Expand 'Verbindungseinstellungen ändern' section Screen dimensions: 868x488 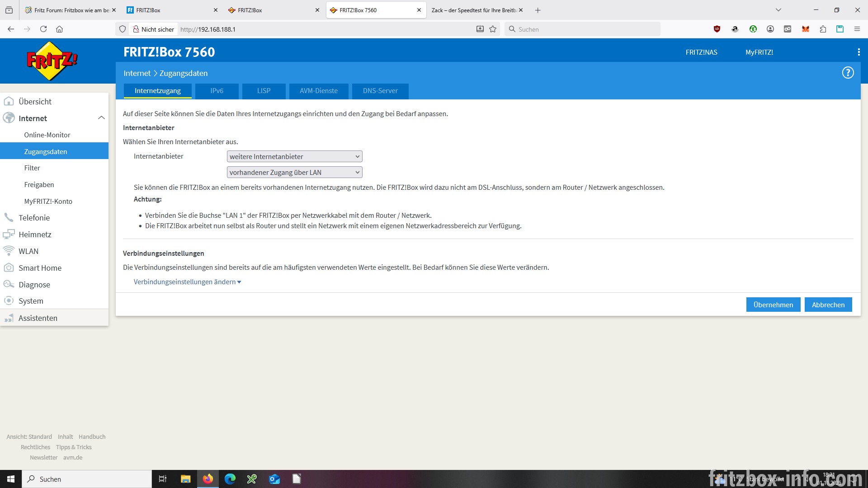pos(187,282)
